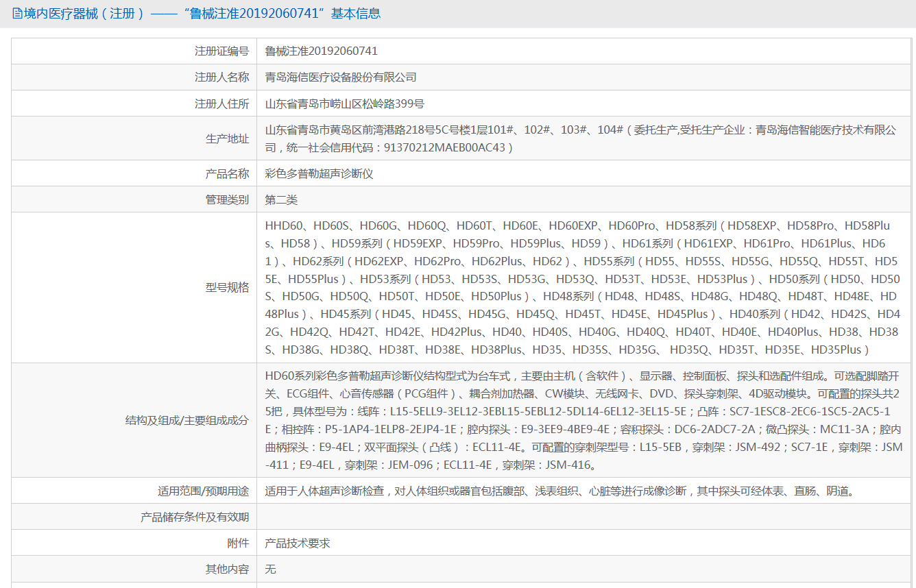Viewport: 916px width, 588px height.
Task: Select the registration number value 鲁械注准20192060741
Action: (x=322, y=51)
